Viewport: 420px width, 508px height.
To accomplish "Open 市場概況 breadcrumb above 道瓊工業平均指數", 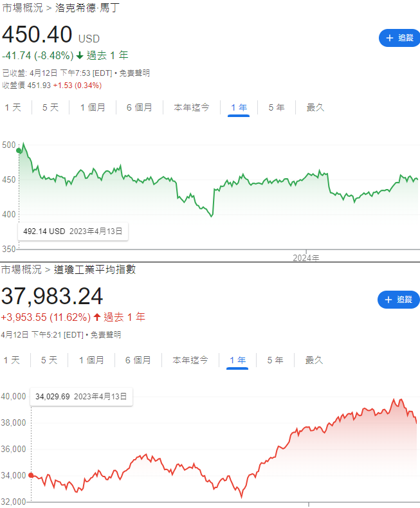I will click(21, 269).
